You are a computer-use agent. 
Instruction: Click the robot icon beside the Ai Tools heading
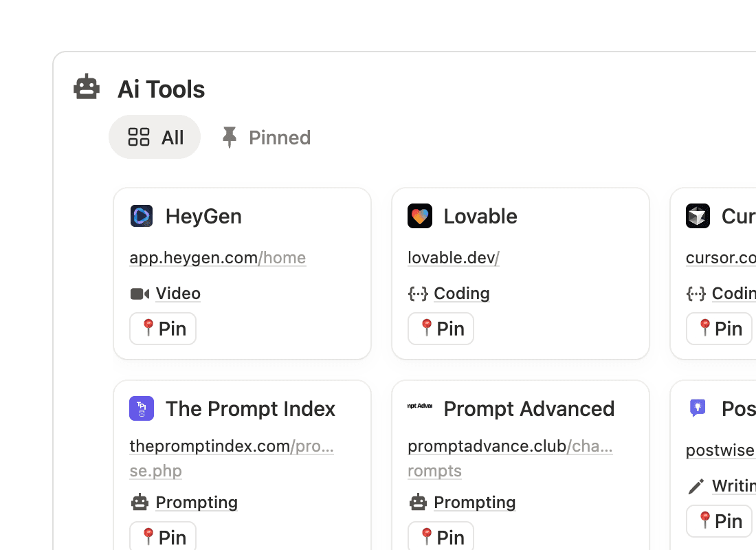(x=86, y=87)
